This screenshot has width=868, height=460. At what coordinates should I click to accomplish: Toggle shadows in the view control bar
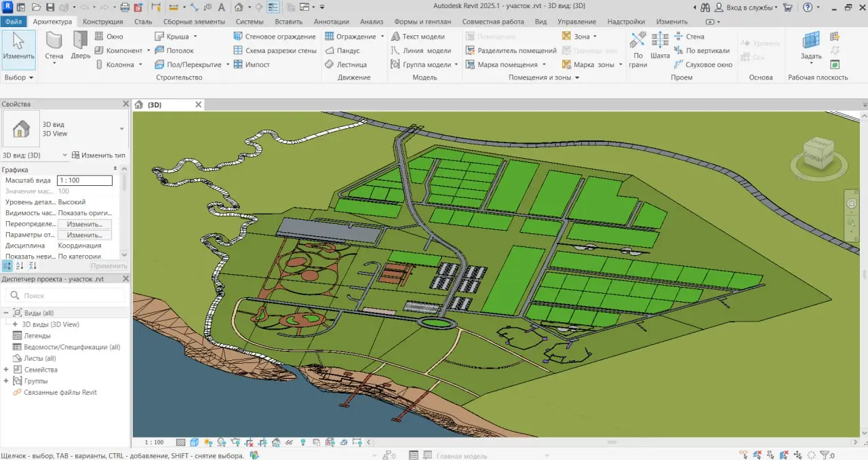(x=220, y=442)
